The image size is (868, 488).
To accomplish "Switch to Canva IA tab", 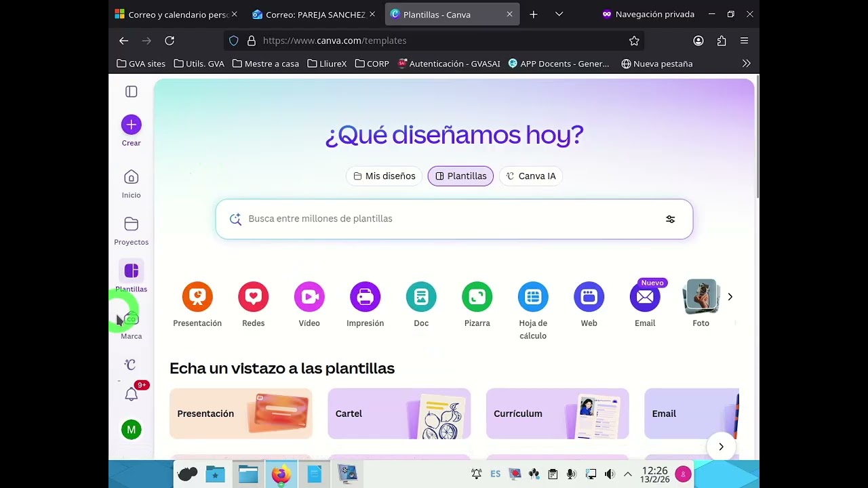I will pos(532,176).
